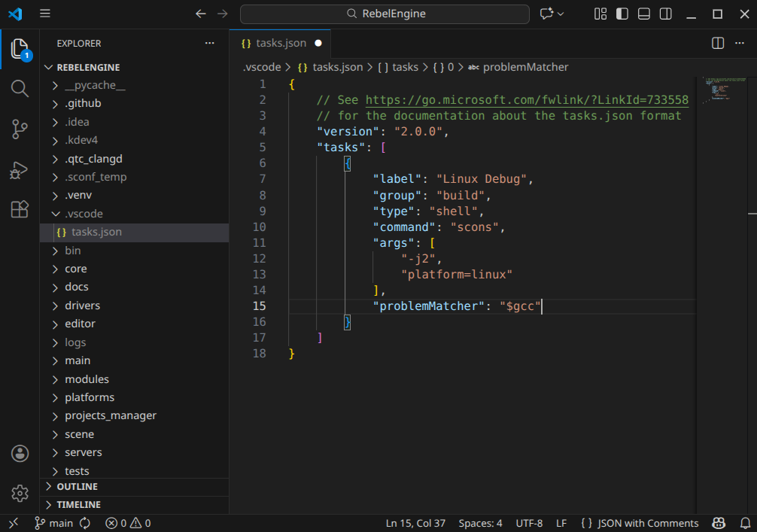Open the hamburger application menu

click(45, 14)
